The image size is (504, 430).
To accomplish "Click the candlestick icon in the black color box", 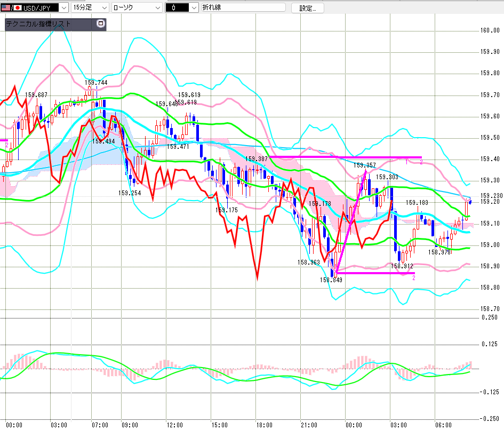I will (x=174, y=8).
